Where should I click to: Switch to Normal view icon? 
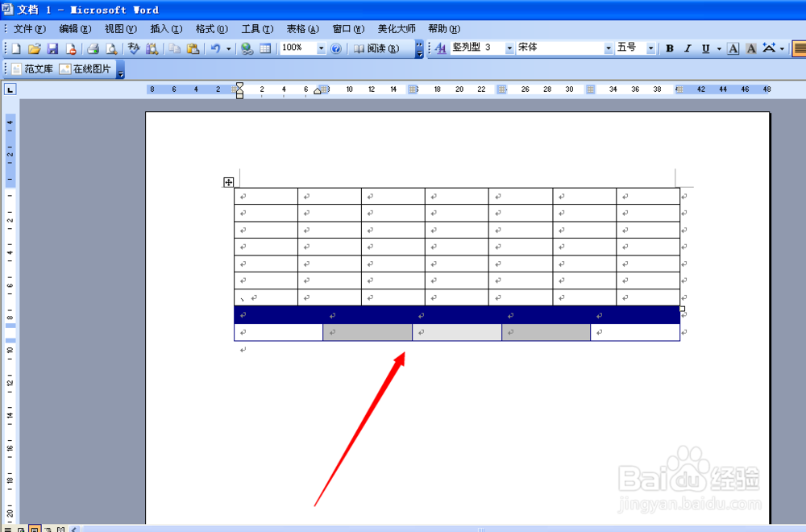[8, 529]
